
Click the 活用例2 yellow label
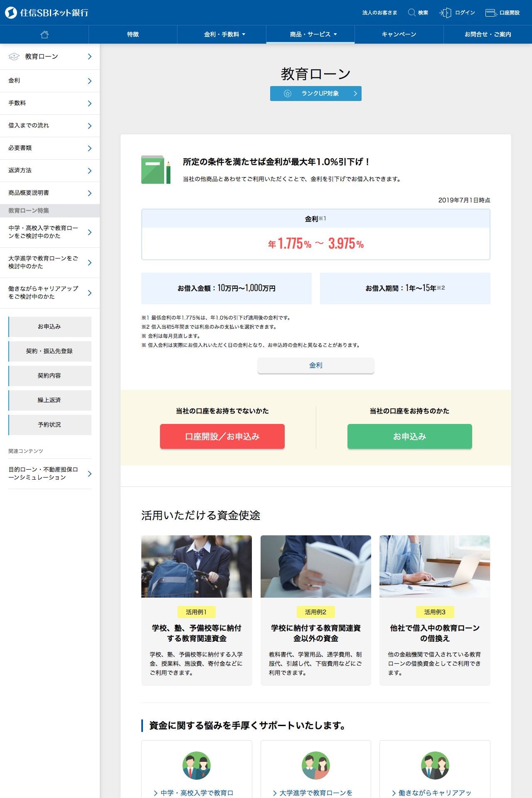tap(316, 612)
